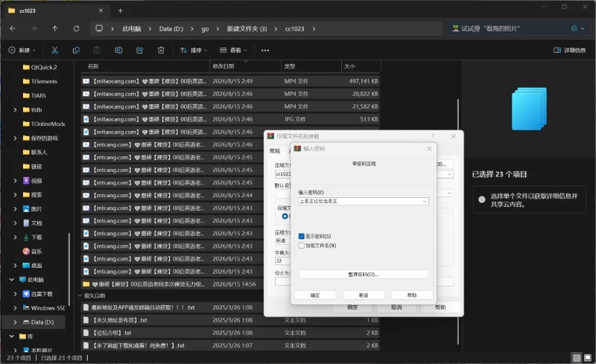
Task: Switch to large thumbnails view icon in status bar
Action: (588, 357)
